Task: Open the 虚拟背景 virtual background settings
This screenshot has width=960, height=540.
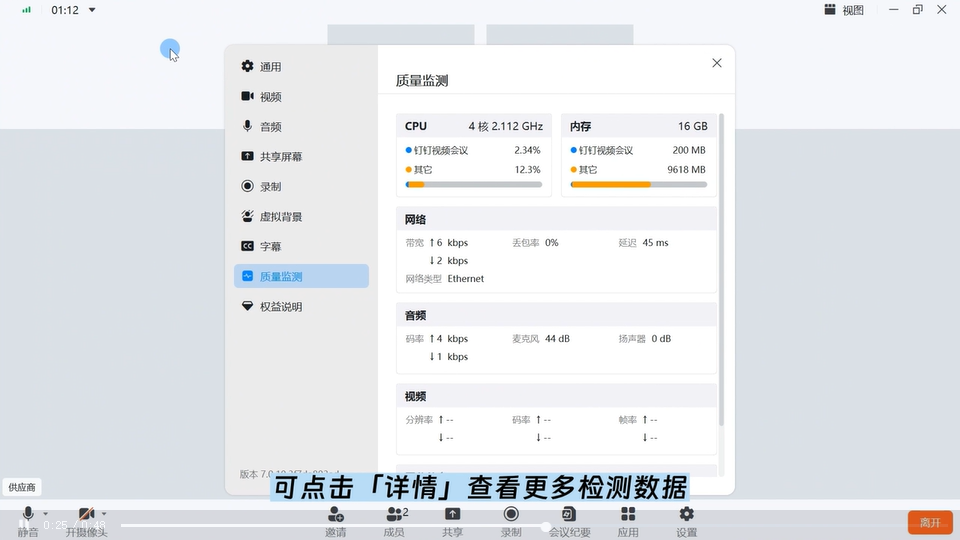Action: coord(301,216)
